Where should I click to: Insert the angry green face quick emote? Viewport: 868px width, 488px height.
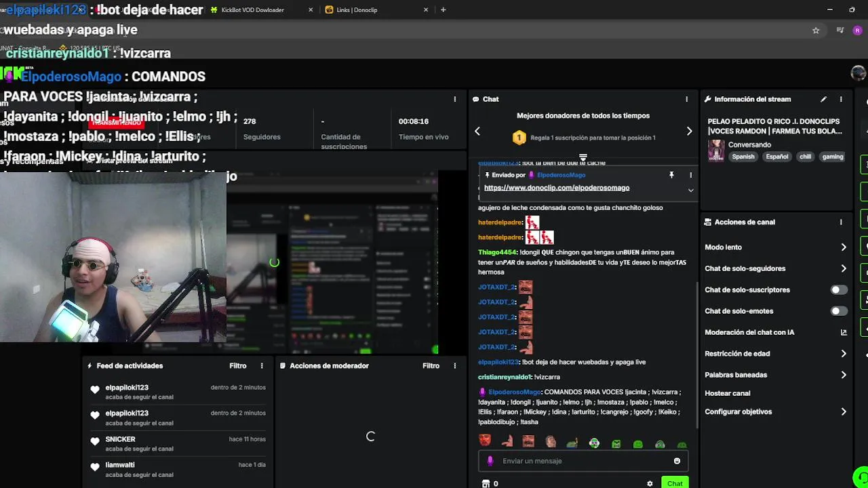pyautogui.click(x=616, y=444)
